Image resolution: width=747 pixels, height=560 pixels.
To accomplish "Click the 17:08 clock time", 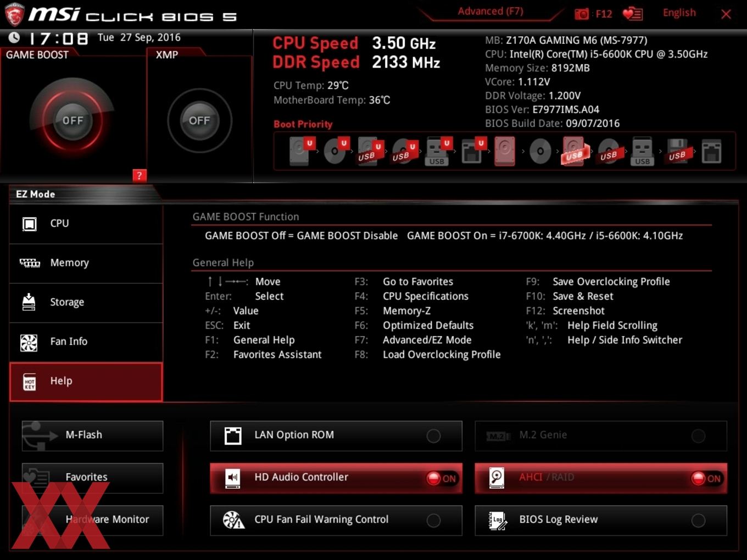I will [x=58, y=38].
